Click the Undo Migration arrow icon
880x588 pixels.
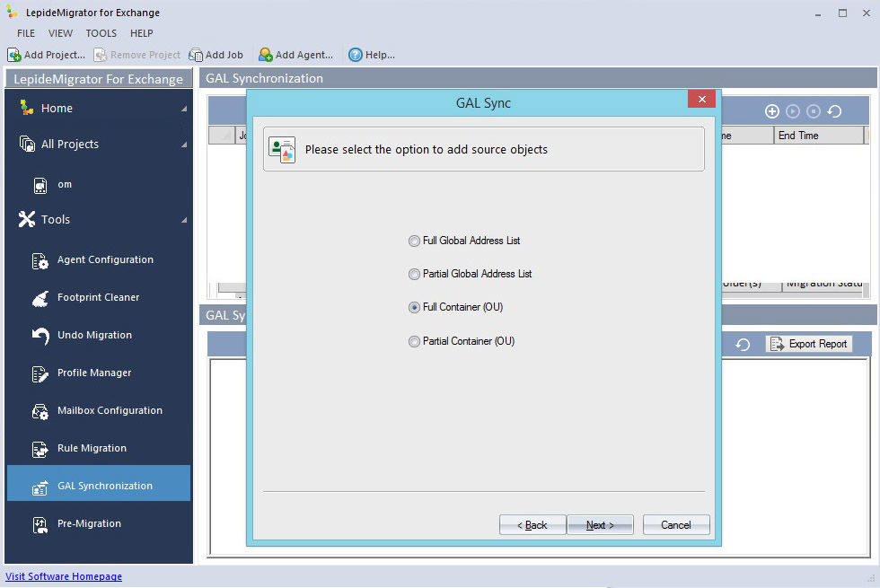pos(40,336)
